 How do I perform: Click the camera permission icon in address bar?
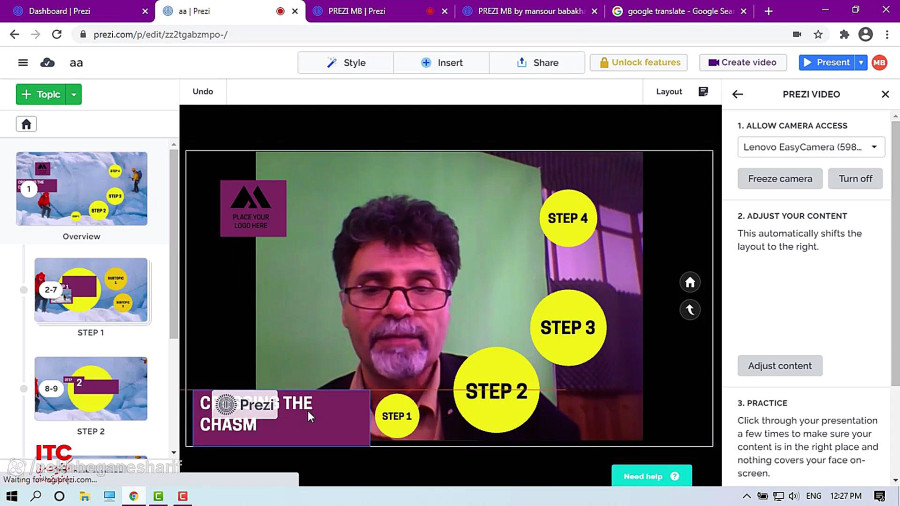(x=797, y=34)
